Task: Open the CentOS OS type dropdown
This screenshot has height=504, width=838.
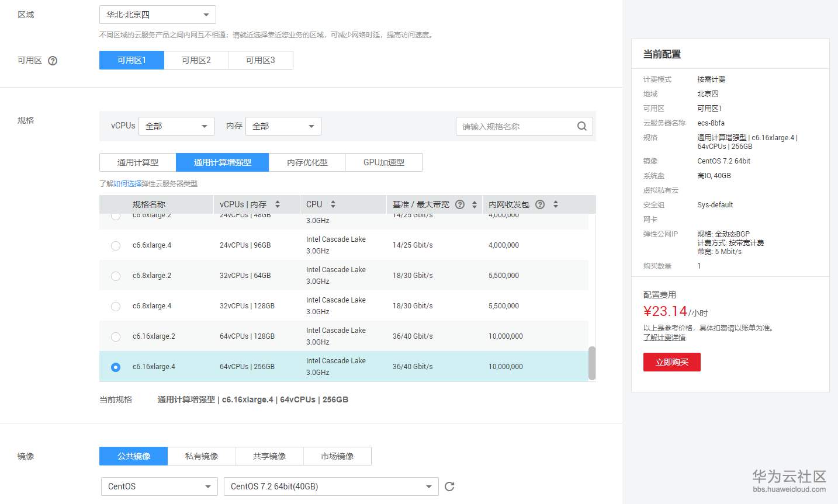Action: click(160, 486)
